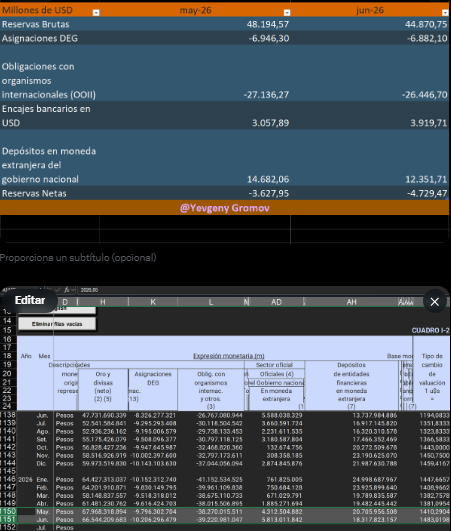The image size is (451, 531).
Task: Select column AH header
Action: point(351,302)
